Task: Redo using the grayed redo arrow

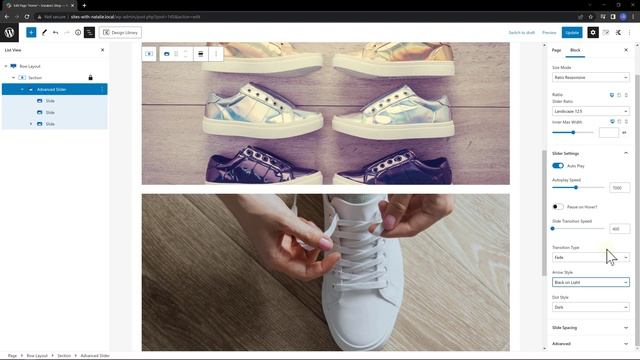Action: coord(67,32)
